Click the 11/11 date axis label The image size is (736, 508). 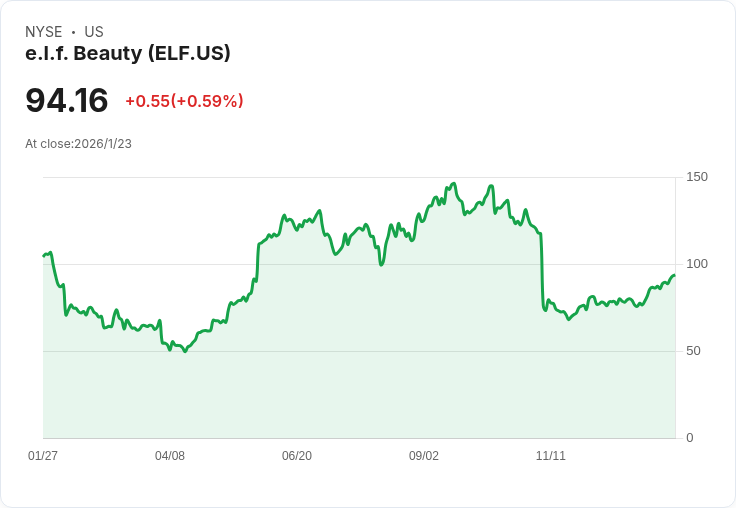click(551, 456)
